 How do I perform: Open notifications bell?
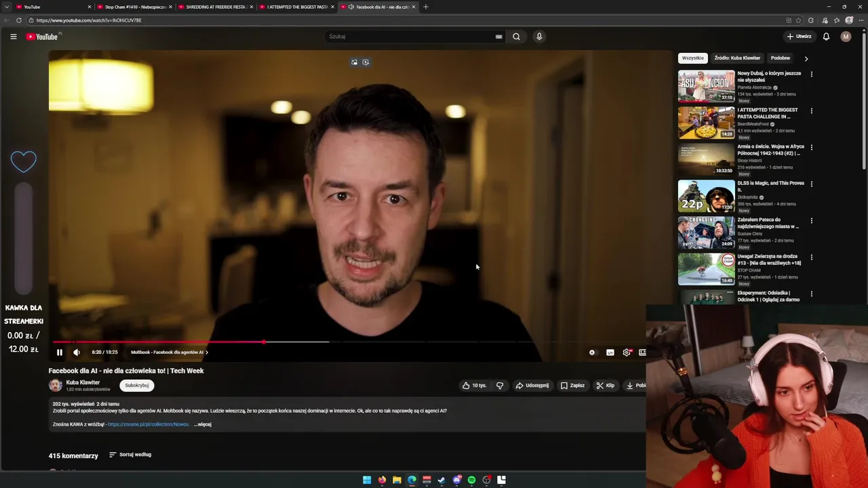pos(826,37)
